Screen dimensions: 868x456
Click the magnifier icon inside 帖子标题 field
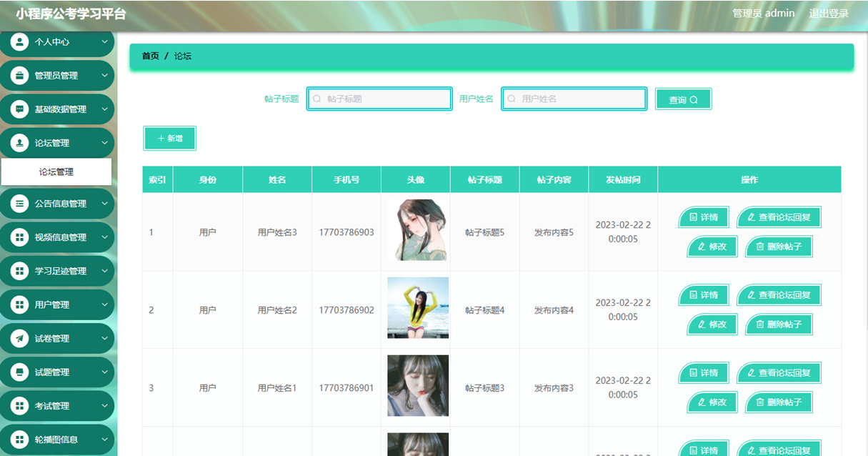(x=317, y=99)
